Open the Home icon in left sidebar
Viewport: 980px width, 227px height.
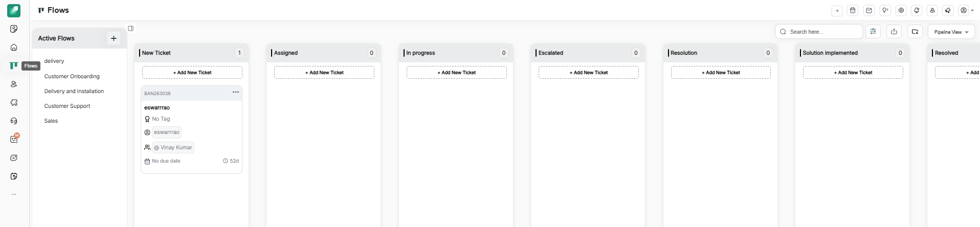click(x=14, y=48)
